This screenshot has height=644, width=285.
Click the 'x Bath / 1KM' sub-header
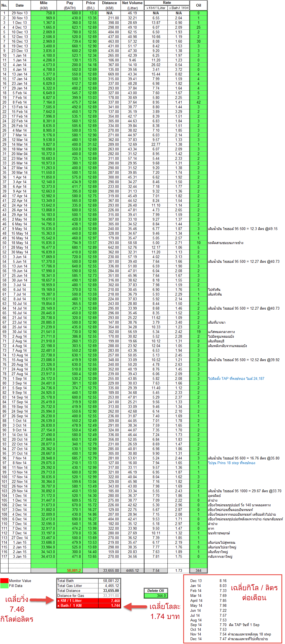pos(179,8)
